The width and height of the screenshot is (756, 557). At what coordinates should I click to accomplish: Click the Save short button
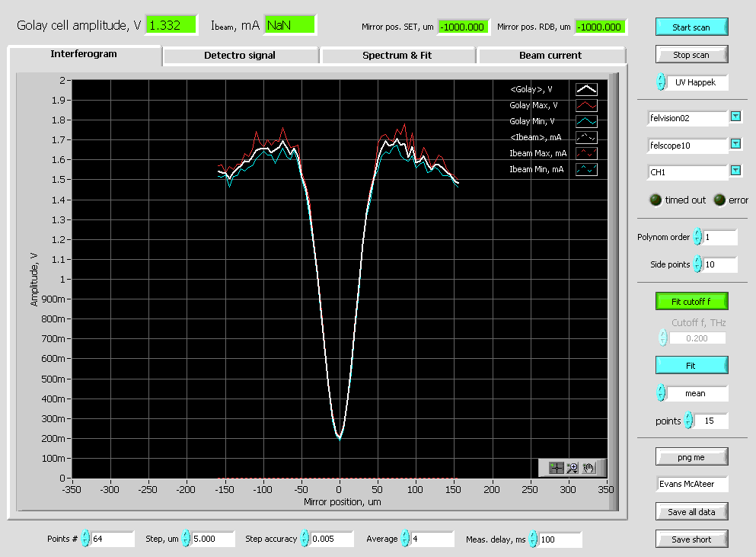pyautogui.click(x=691, y=539)
